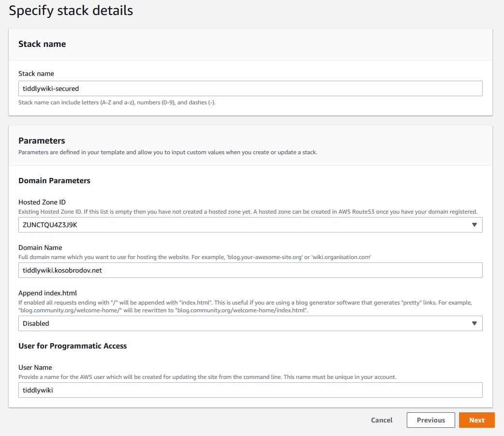
Task: Open the Append index.html dropdown
Action: [250, 323]
